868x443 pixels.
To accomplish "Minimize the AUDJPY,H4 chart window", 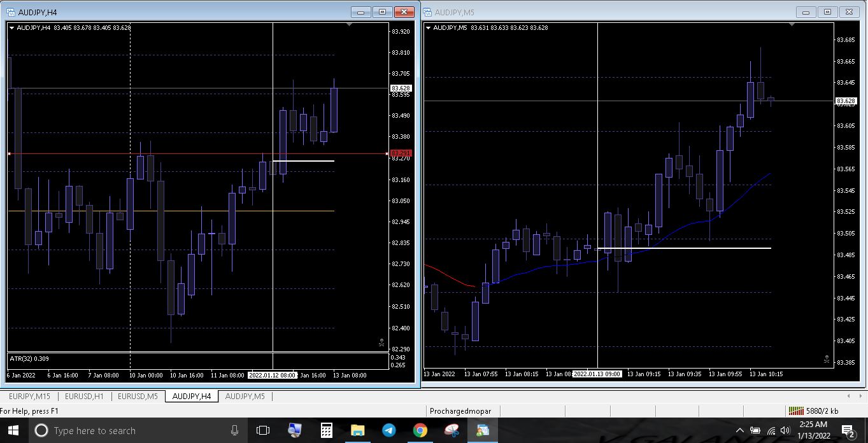I will (361, 12).
